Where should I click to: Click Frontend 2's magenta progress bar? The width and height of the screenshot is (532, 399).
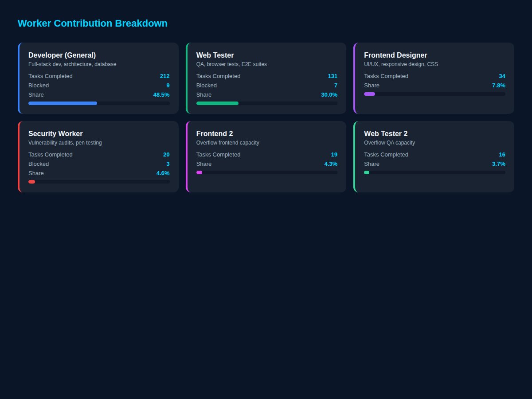[199, 172]
